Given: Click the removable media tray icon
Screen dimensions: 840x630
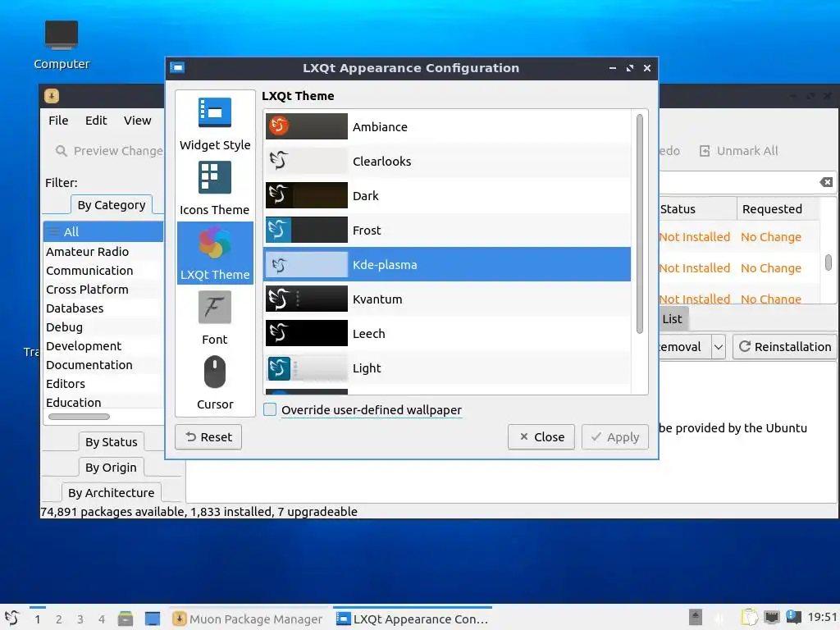Looking at the screenshot, I should (696, 617).
